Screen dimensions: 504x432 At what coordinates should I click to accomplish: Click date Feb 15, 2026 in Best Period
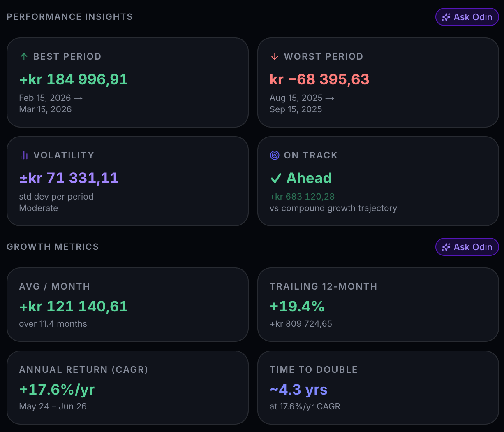tap(45, 98)
